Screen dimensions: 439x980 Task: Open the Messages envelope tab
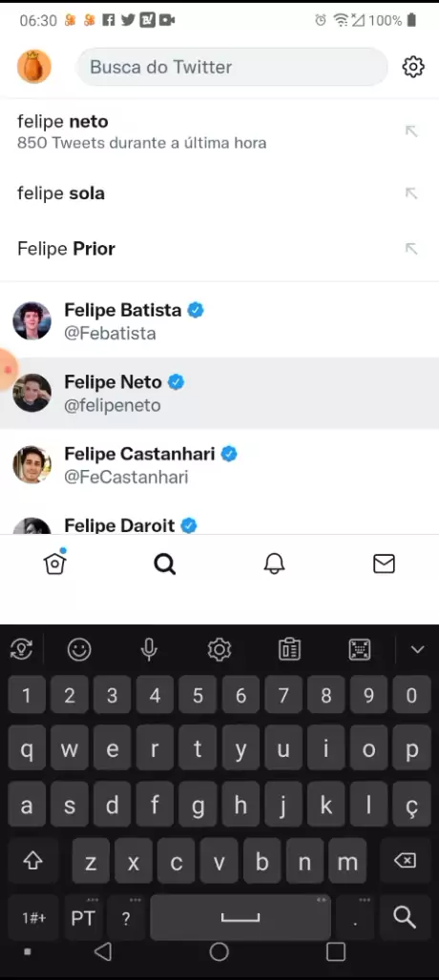pos(384,563)
